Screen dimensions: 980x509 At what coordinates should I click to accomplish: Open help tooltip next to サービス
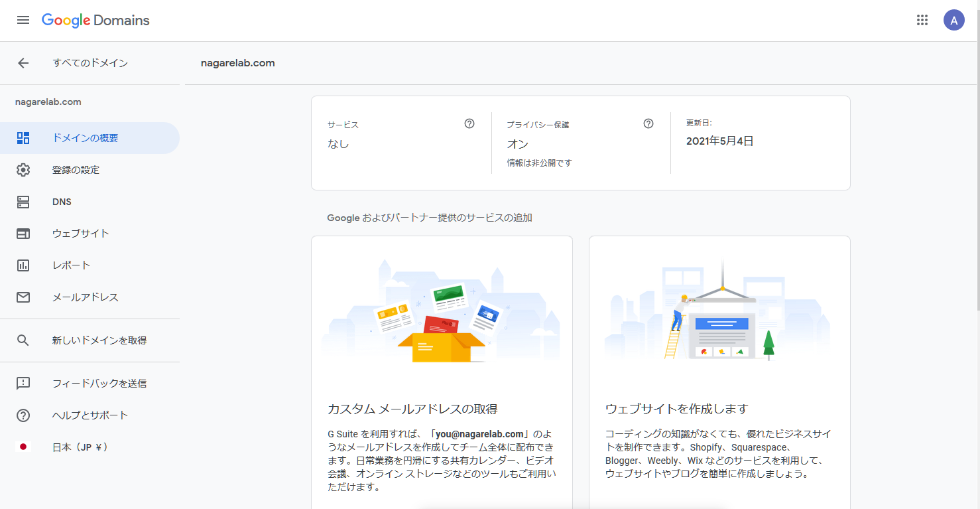pyautogui.click(x=469, y=123)
